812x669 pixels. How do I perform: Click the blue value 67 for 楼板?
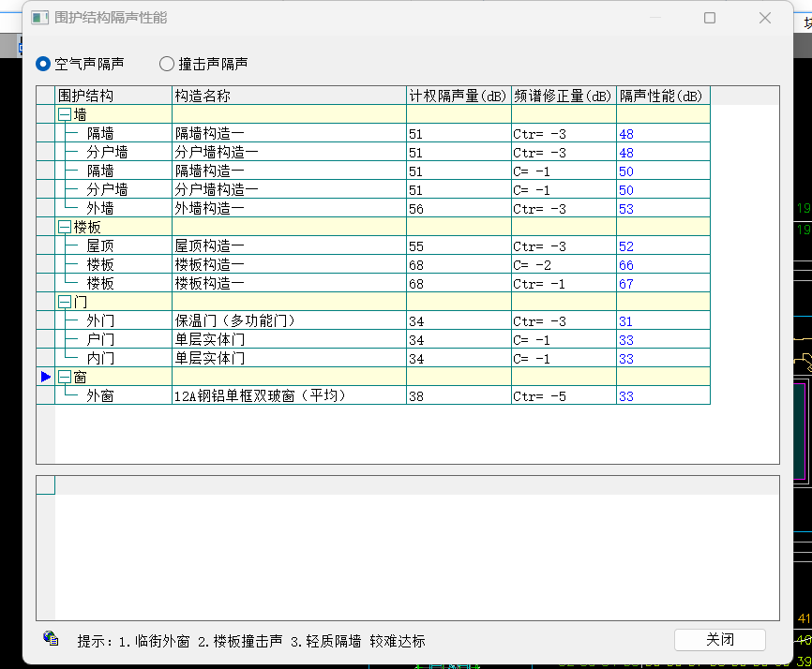point(626,283)
